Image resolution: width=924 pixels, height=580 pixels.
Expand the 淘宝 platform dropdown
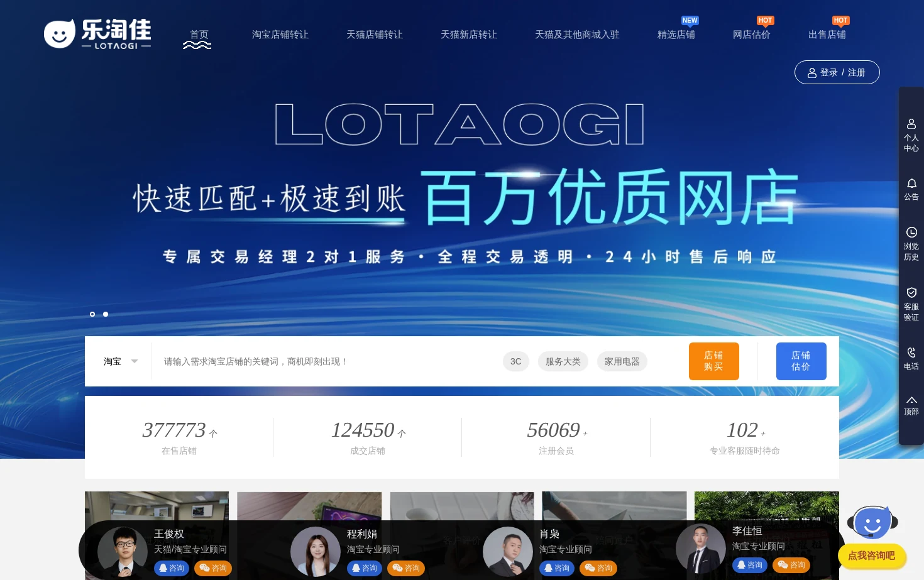click(120, 361)
